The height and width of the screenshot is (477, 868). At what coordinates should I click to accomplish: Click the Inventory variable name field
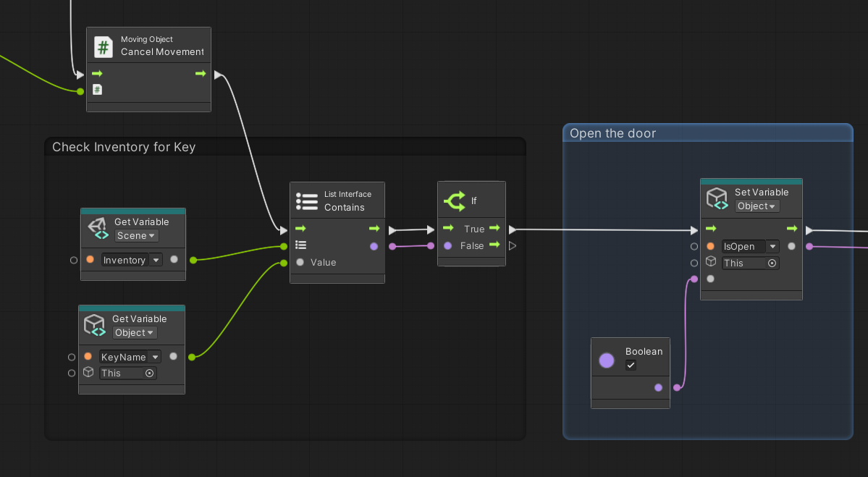click(x=125, y=261)
